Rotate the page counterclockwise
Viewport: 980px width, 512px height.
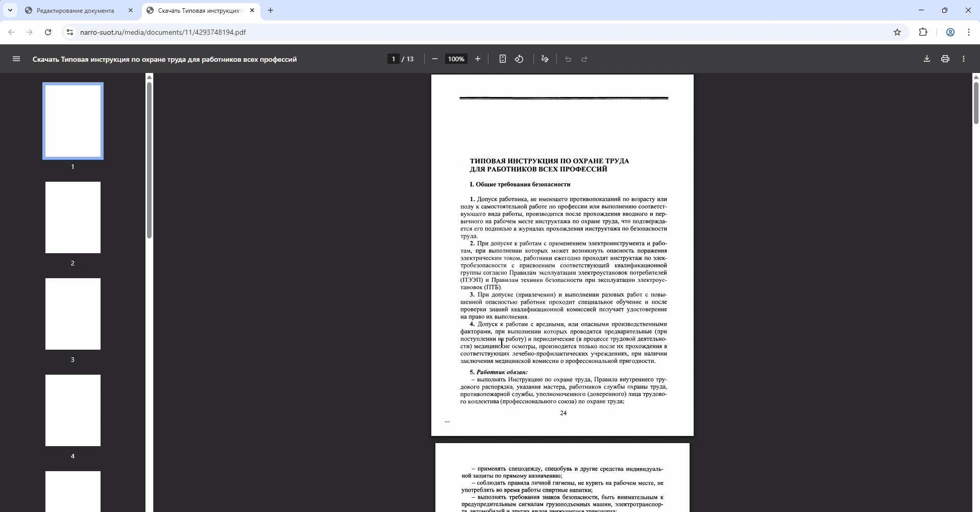point(519,59)
